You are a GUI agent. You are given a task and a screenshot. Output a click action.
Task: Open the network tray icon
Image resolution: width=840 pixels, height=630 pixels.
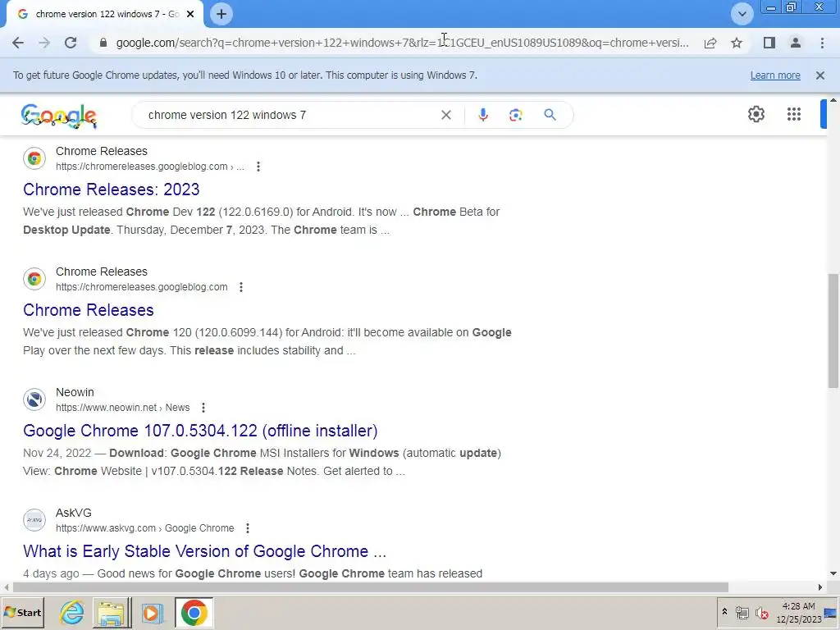click(742, 612)
